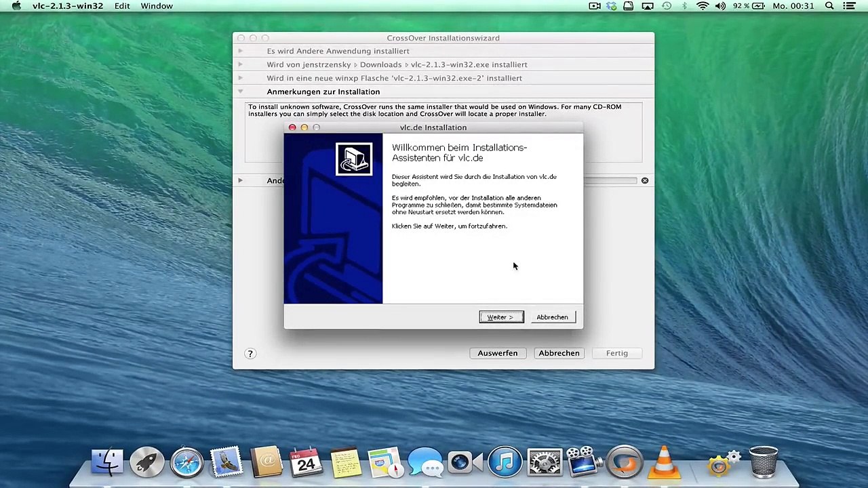868x488 pixels.
Task: Expand the 'Wird von jenstrzensky' source row
Action: [x=240, y=64]
